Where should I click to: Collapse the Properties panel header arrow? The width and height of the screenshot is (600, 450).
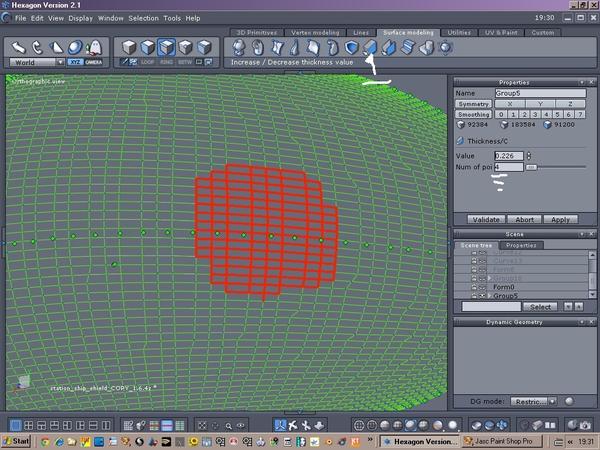(582, 82)
